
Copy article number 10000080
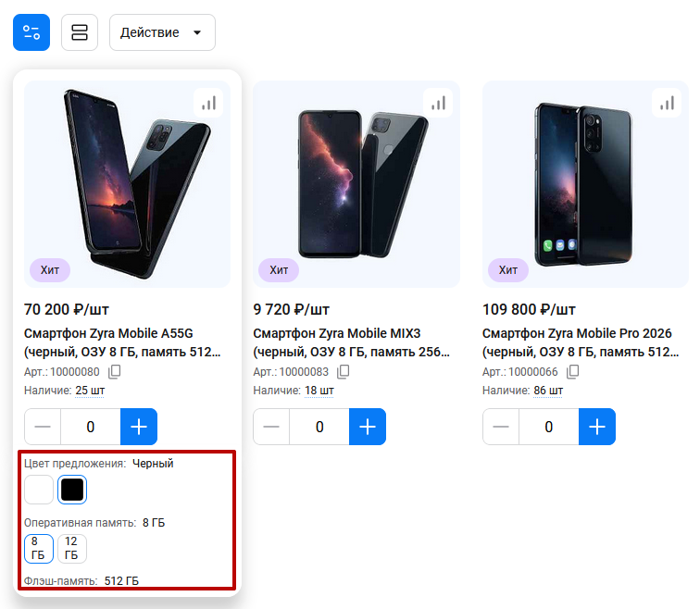[x=115, y=372]
